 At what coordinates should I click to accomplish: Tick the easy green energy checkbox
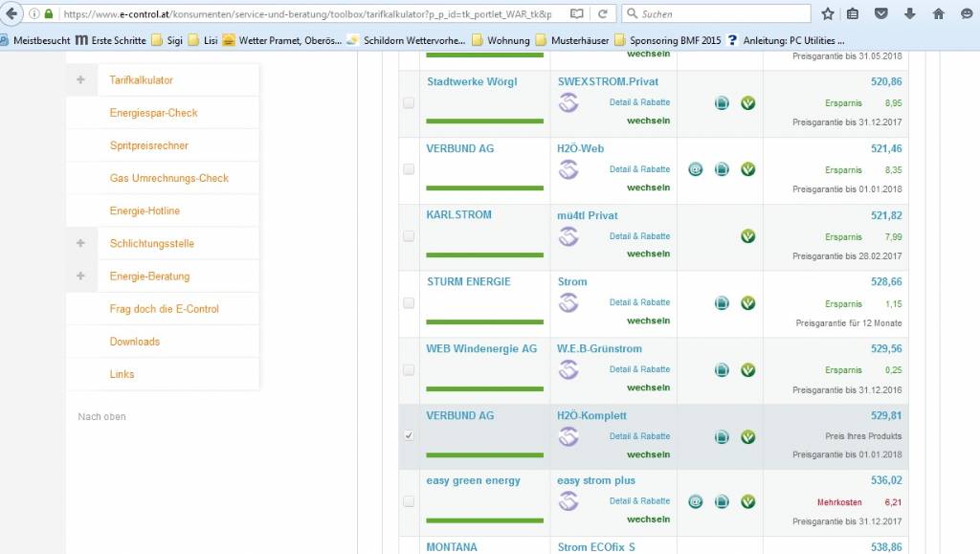409,501
